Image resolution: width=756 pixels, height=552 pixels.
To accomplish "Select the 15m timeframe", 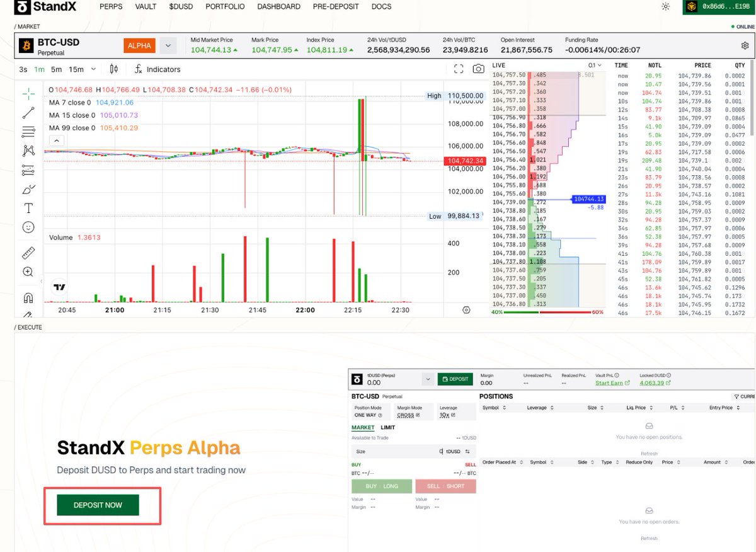I will 76,69.
